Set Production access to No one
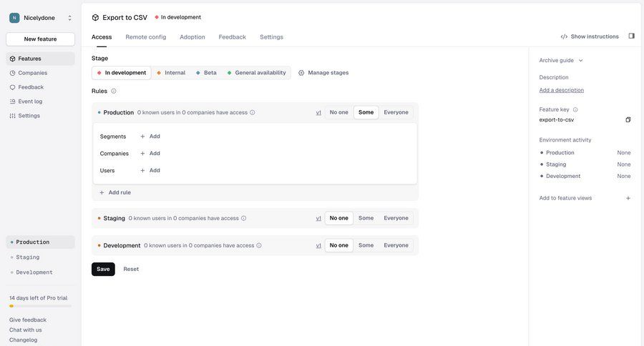 pos(339,112)
